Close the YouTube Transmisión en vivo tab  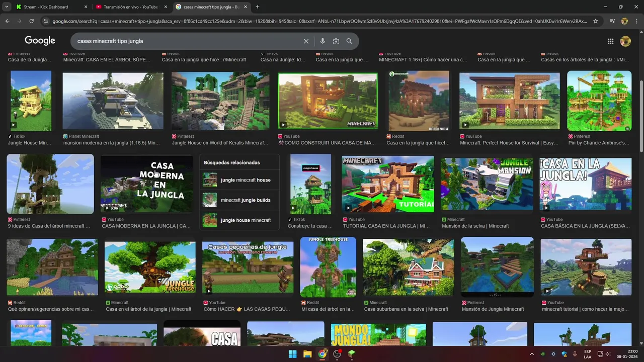pos(166,7)
